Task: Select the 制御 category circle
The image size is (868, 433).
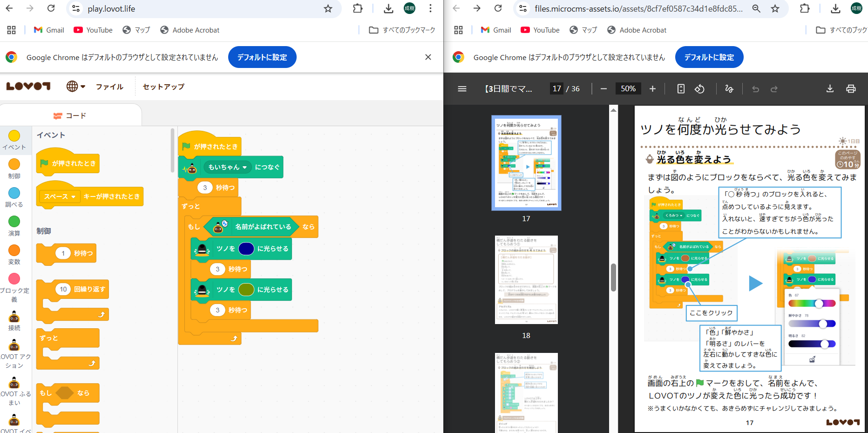Action: click(x=14, y=164)
